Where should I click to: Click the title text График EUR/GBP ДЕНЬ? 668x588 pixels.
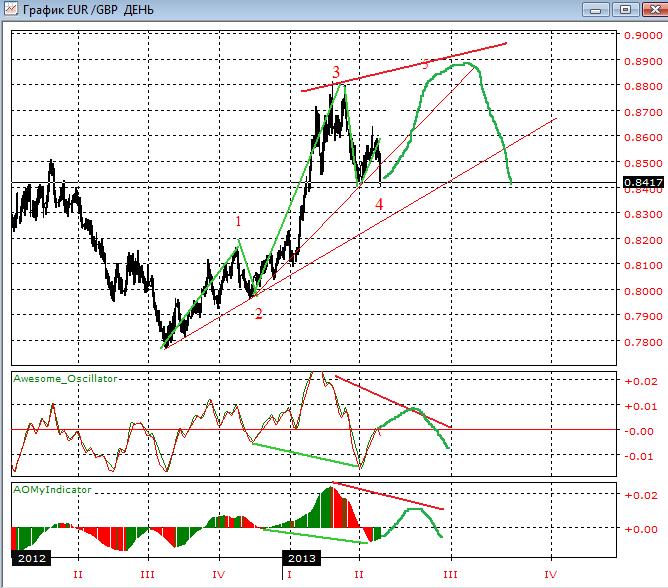(x=88, y=9)
